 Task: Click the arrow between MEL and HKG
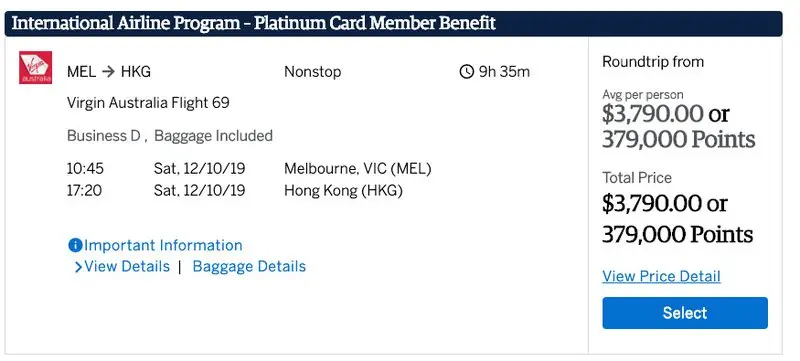tap(108, 72)
